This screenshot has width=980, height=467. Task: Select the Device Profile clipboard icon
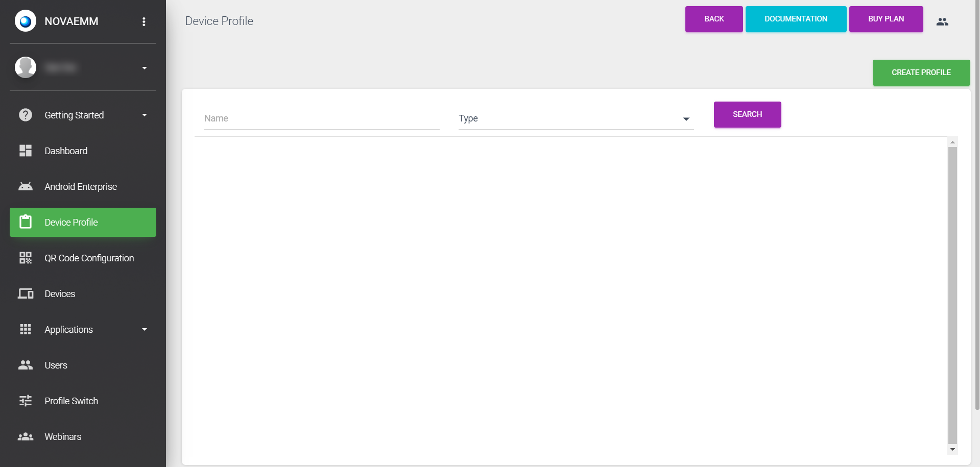25,222
